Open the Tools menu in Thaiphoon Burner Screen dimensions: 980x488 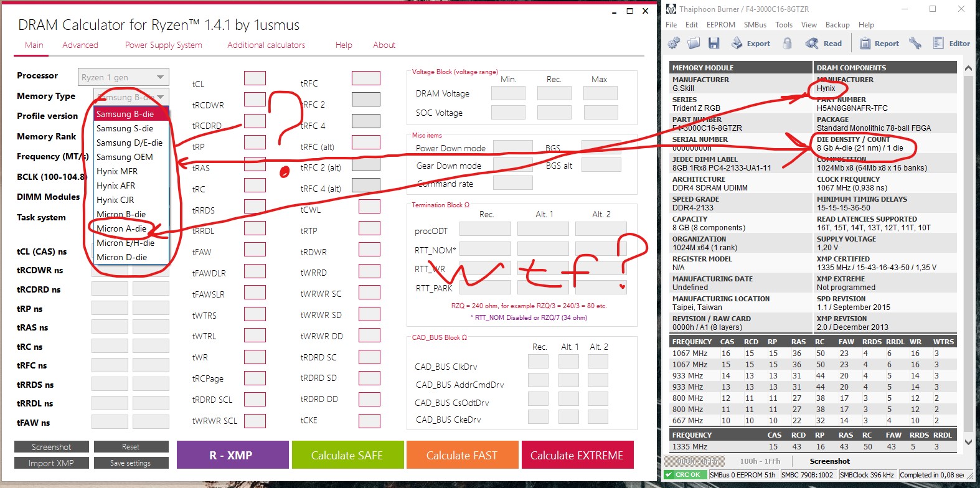[x=784, y=25]
